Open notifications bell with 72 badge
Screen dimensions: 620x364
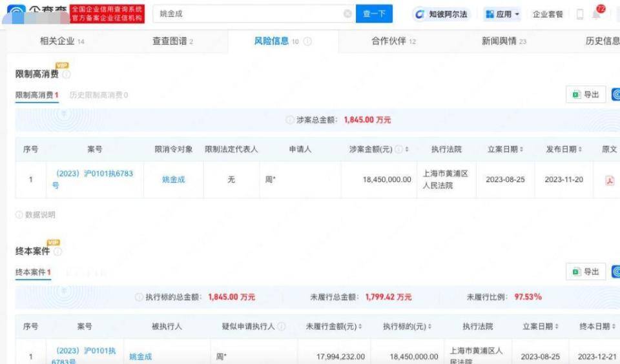click(596, 14)
